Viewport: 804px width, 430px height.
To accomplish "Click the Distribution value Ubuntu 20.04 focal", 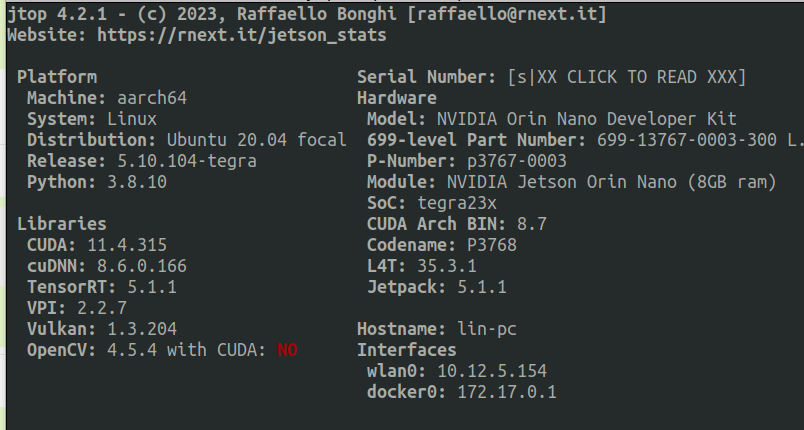I will pyautogui.click(x=256, y=140).
